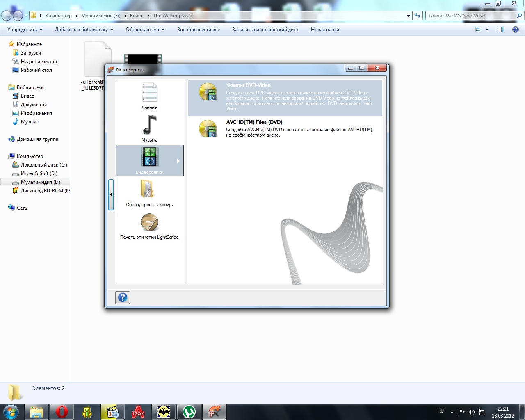
Task: Open the Игры & Soft (D:) drive
Action: coord(39,173)
